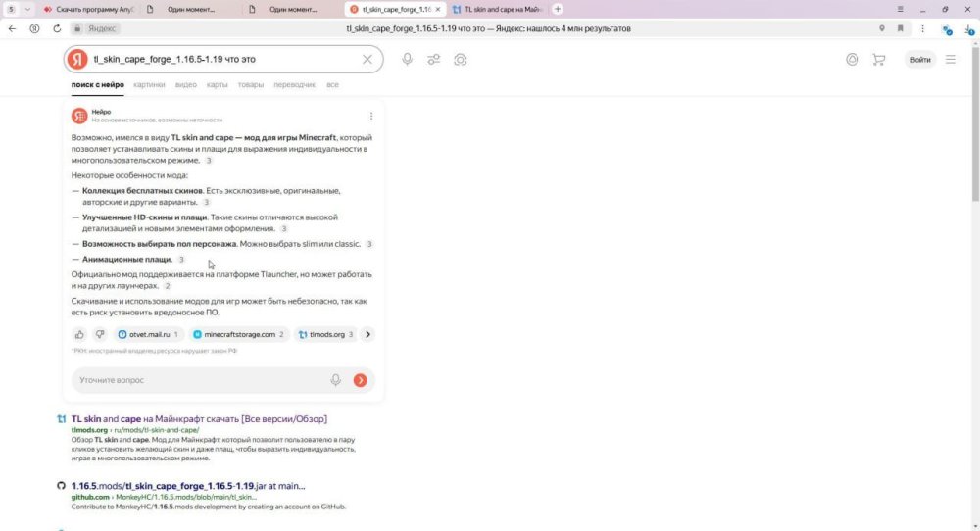980x531 pixels.
Task: Open Нейро answer three-dot menu
Action: pos(371,117)
